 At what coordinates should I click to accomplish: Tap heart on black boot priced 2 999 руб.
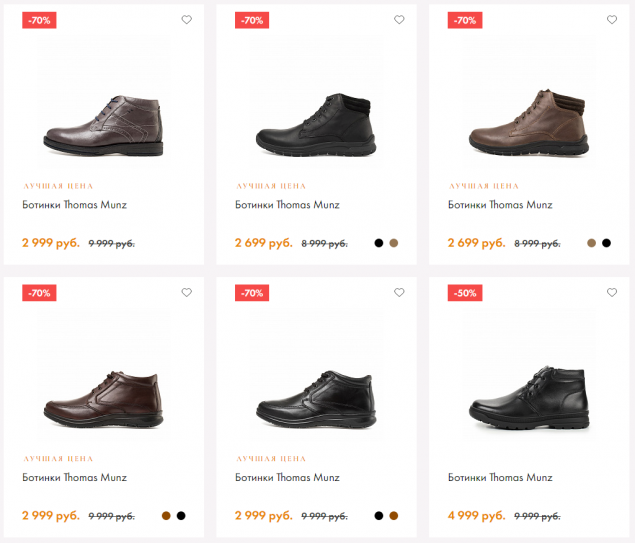(399, 292)
